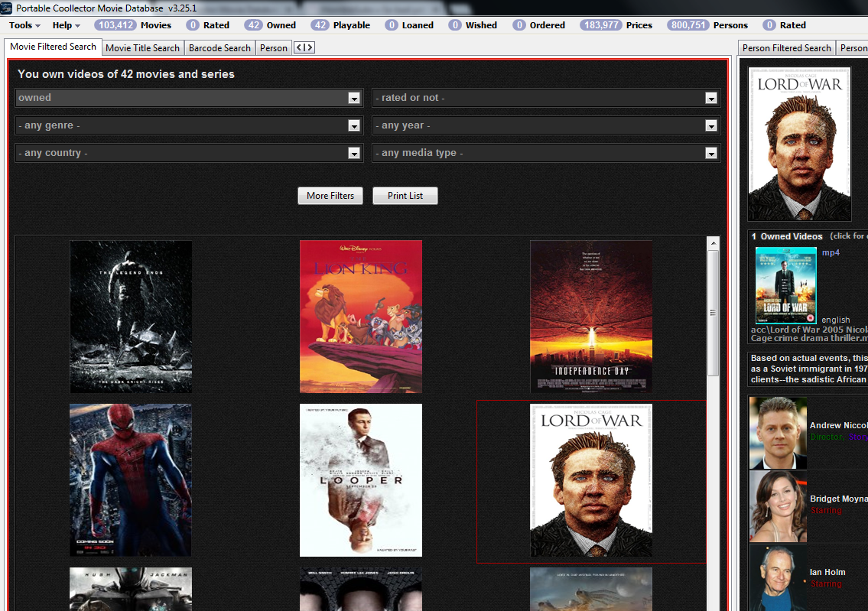Open the 183,977 Prices list
Image resolution: width=868 pixels, height=611 pixels.
tap(616, 25)
